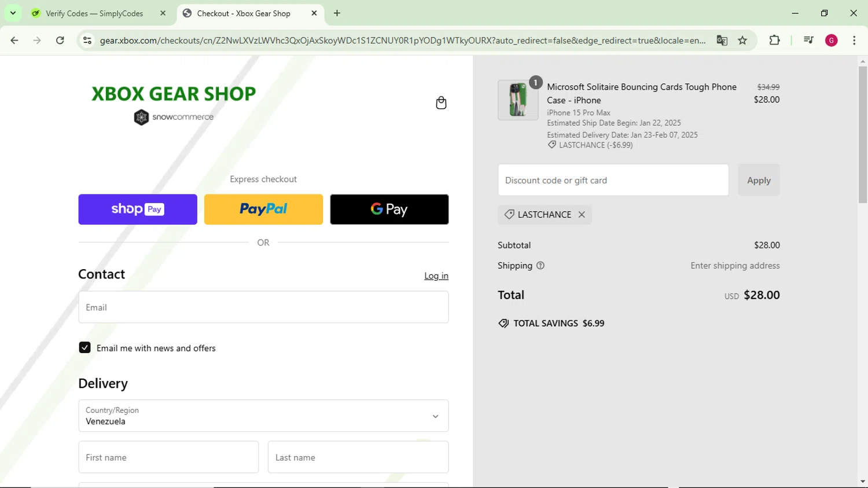Uncheck Email me with news and offers
Screen dimensions: 868x488
click(84, 348)
